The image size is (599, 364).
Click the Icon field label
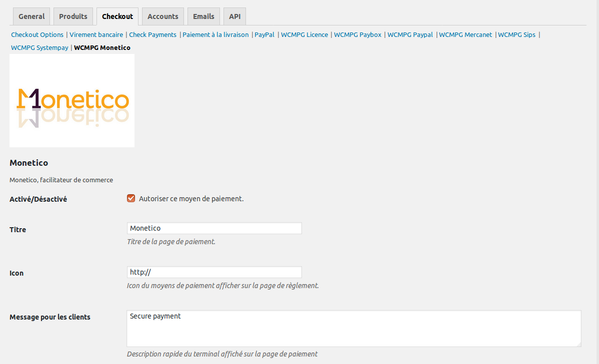coord(16,273)
